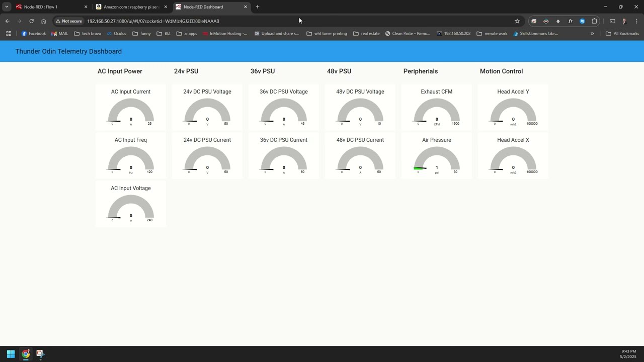Switch to the Amazon.com raspberry pi tab
The height and width of the screenshot is (362, 644).
[128, 7]
